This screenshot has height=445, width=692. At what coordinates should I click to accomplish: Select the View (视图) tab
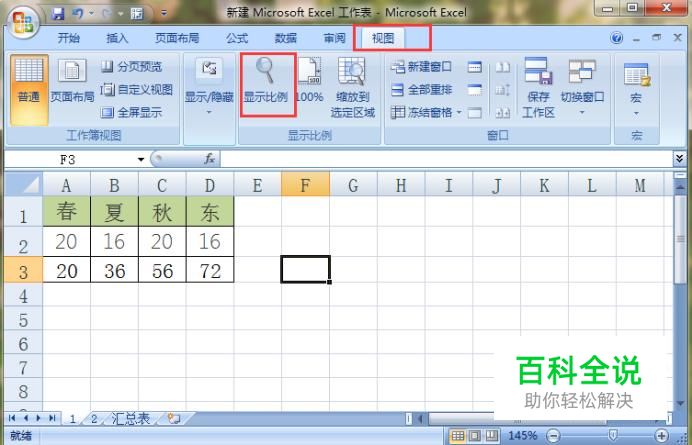tap(383, 38)
